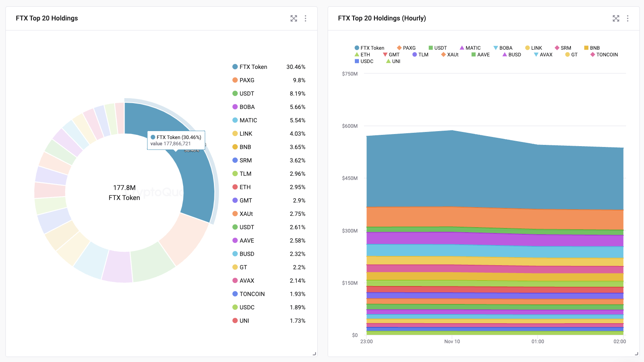Expand the FTX Top 20 Holdings panel fullscreen
Screen dimensions: 644x362
coord(294,18)
